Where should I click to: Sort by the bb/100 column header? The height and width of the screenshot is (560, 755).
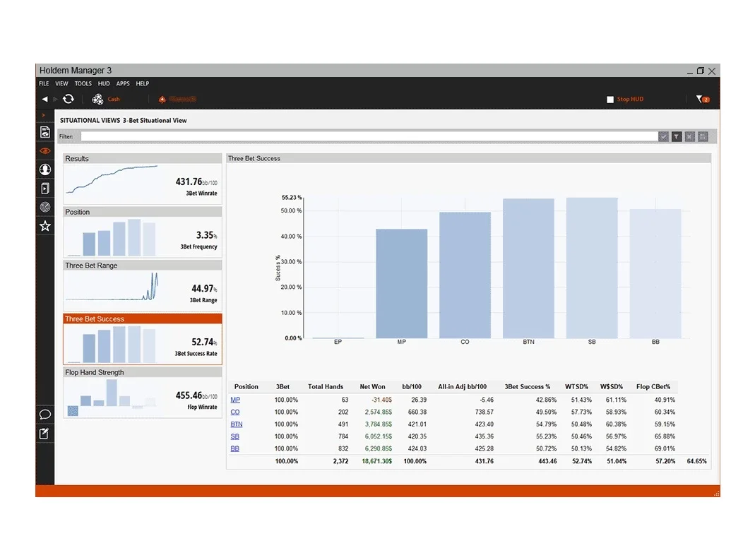pos(412,387)
